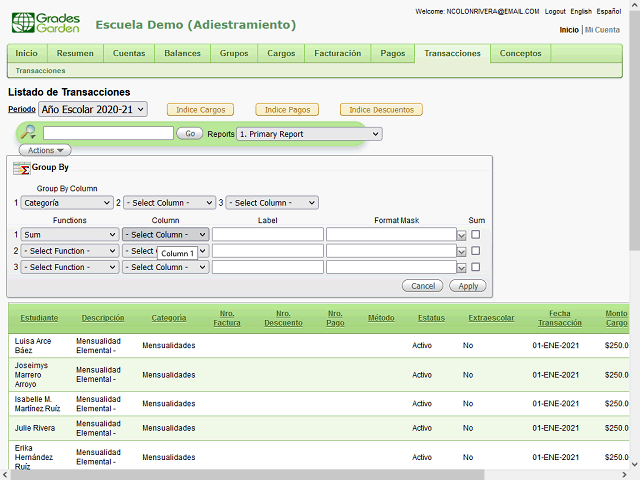Click the Indice Descuentos button
The width and height of the screenshot is (640, 480).
click(x=381, y=110)
